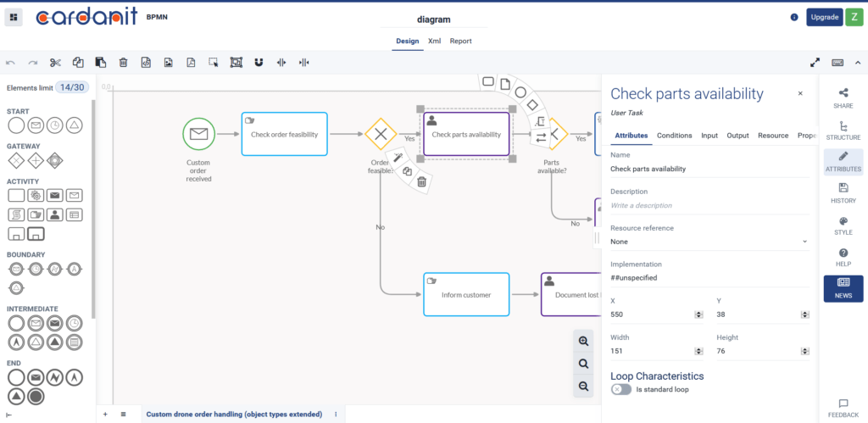Switch to the Xml tab

pos(435,41)
